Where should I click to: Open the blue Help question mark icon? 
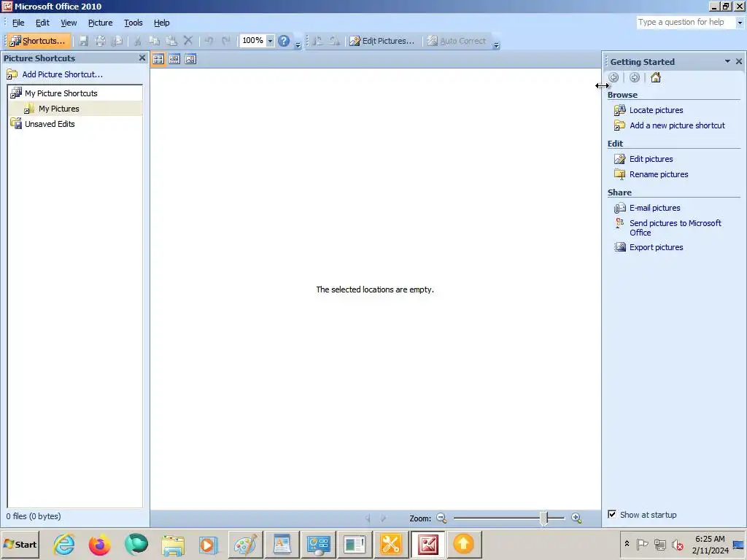[x=284, y=41]
